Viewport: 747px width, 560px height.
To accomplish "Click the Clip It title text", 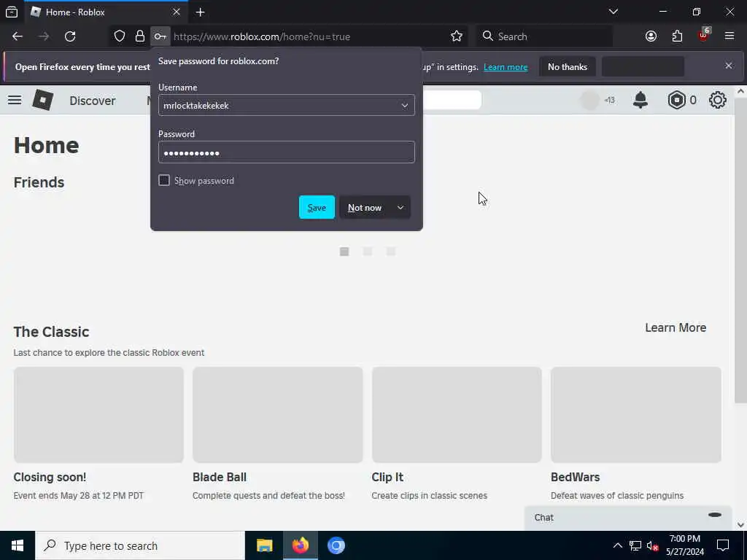I will [387, 477].
